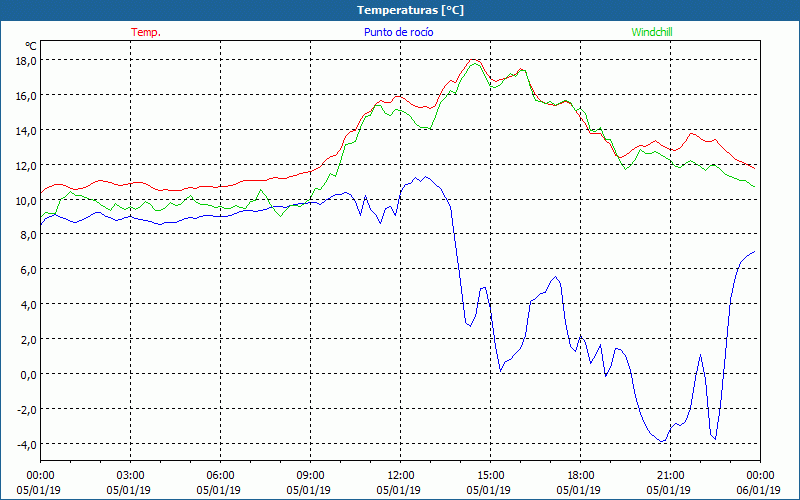Click the '12,0' y-axis value
Image resolution: width=800 pixels, height=500 pixels.
tap(26, 165)
